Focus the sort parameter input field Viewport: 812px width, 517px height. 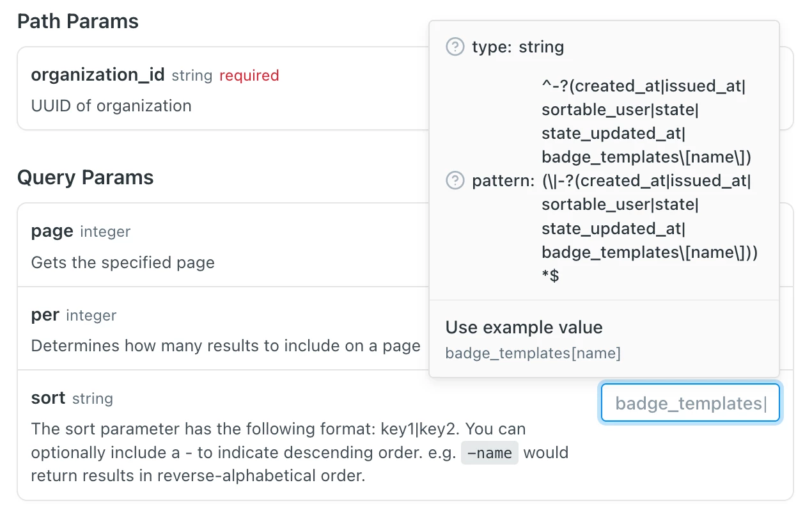click(x=690, y=403)
